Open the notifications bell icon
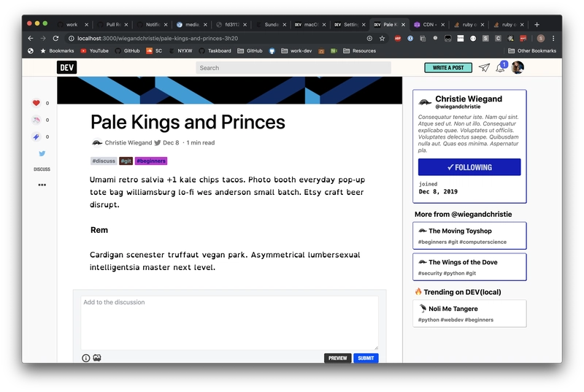584x392 pixels. point(500,67)
